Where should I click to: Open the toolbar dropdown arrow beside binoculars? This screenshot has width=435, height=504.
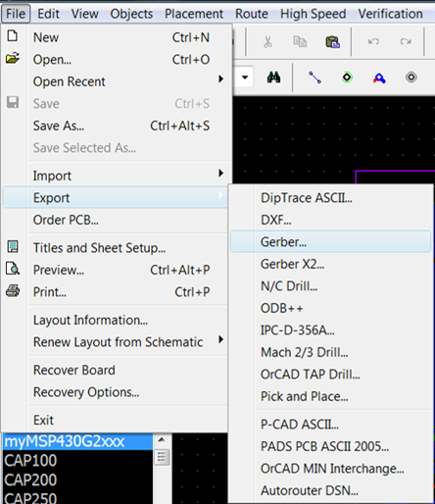245,77
